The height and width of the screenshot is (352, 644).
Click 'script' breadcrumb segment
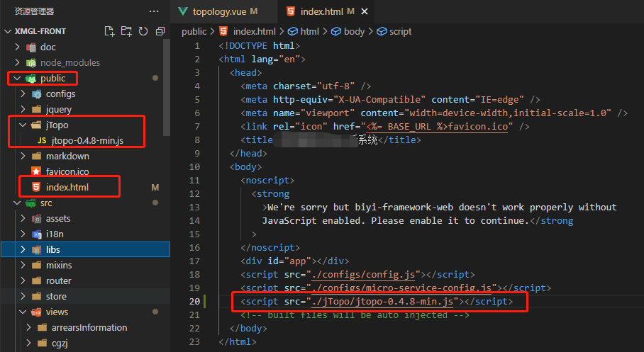[x=400, y=32]
